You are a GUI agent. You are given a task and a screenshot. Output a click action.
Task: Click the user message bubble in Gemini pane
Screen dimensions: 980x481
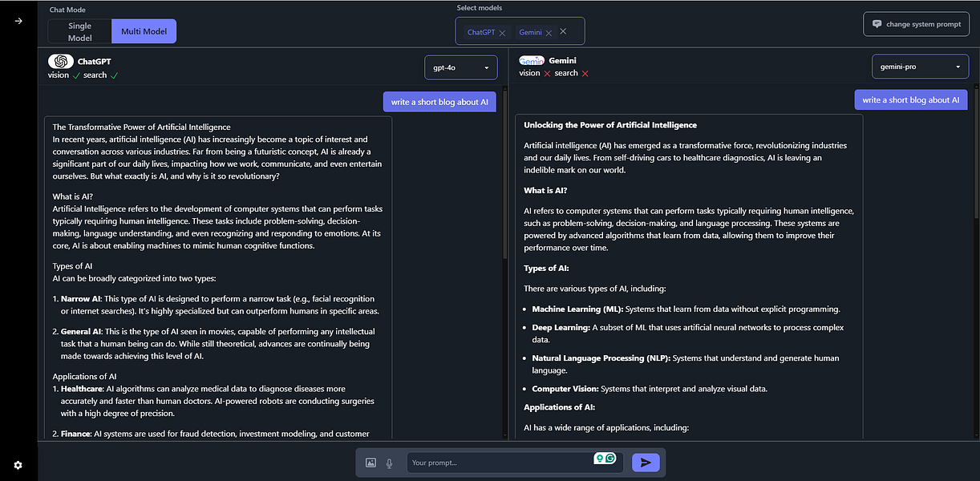click(x=911, y=100)
